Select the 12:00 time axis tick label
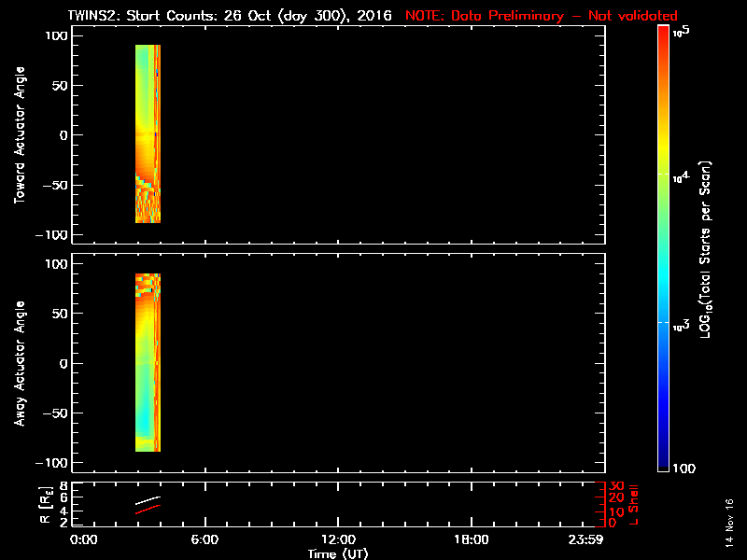This screenshot has width=747, height=560. [337, 540]
